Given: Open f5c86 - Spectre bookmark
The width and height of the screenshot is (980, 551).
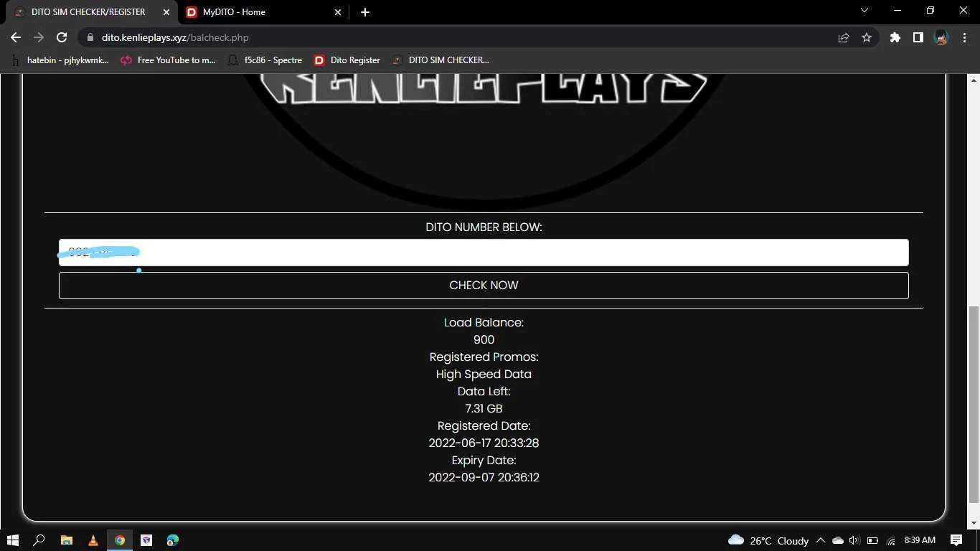Looking at the screenshot, I should click(x=265, y=60).
